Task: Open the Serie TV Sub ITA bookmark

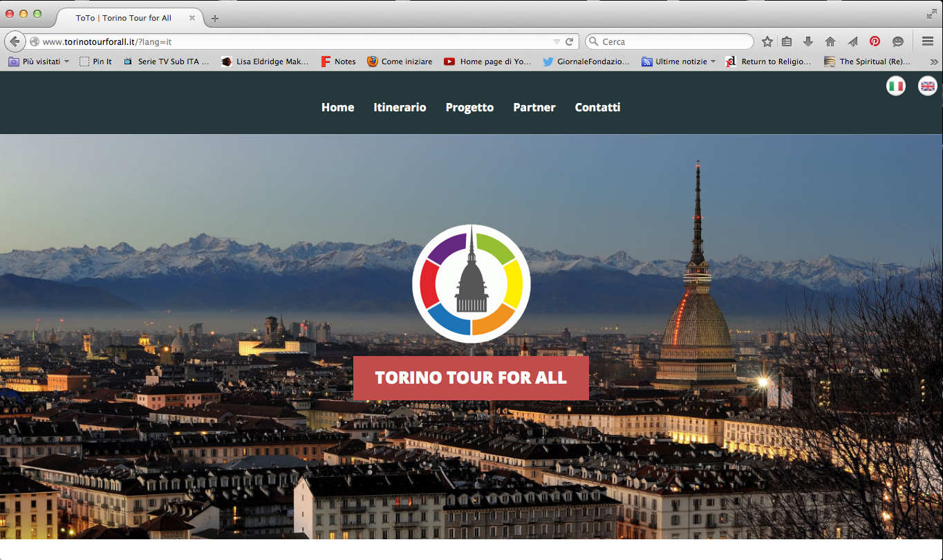Action: pyautogui.click(x=166, y=62)
